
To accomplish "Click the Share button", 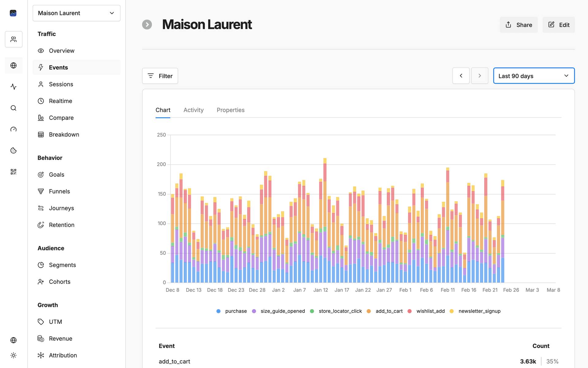I will click(519, 25).
